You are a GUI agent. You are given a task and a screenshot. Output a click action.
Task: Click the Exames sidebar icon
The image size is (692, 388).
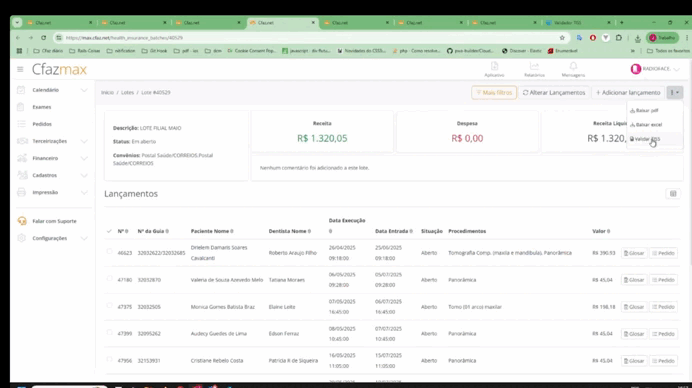(21, 107)
